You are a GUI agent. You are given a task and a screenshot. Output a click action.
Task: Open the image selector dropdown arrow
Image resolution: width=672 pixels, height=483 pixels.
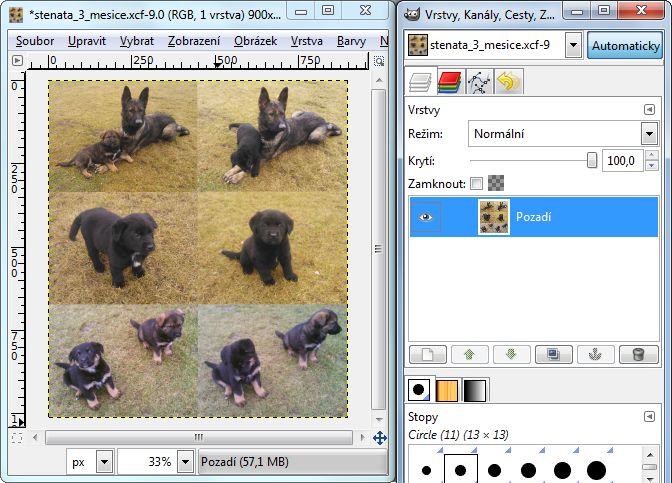573,45
